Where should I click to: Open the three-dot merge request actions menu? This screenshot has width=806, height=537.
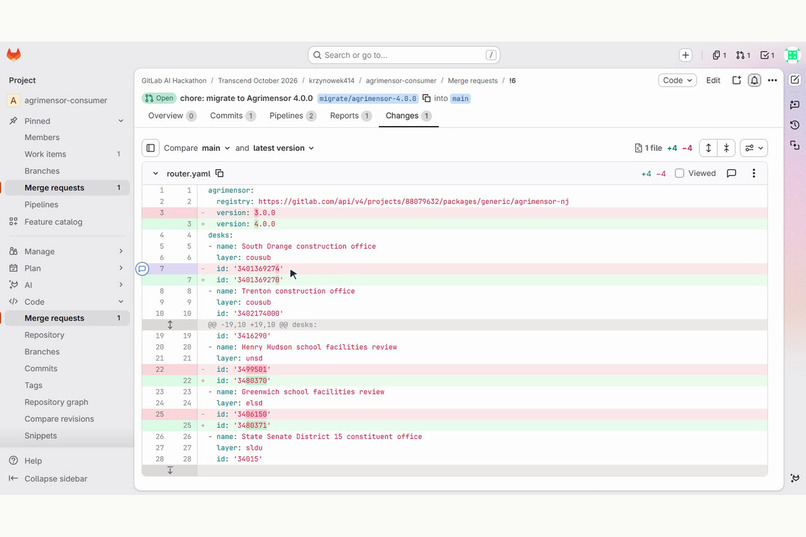772,80
